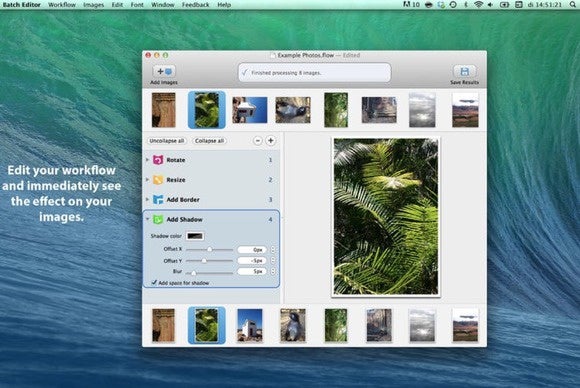Select the white building result thumbnail in the bottom strip
580x388 pixels.
[250, 325]
